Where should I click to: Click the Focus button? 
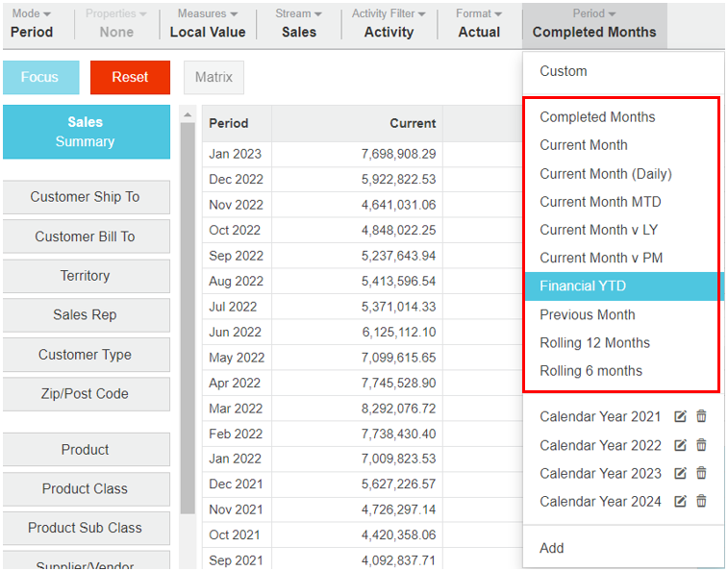coord(40,77)
